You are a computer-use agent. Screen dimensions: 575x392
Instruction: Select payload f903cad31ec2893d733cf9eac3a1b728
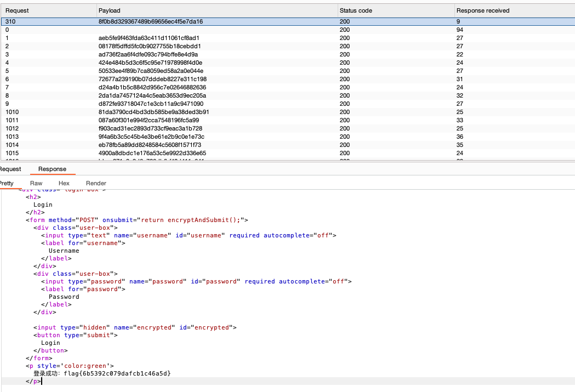click(150, 128)
